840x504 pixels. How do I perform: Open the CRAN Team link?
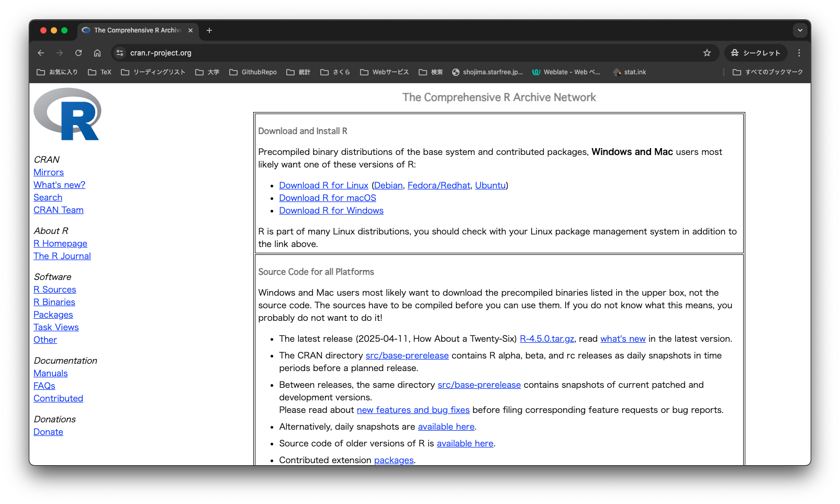59,210
